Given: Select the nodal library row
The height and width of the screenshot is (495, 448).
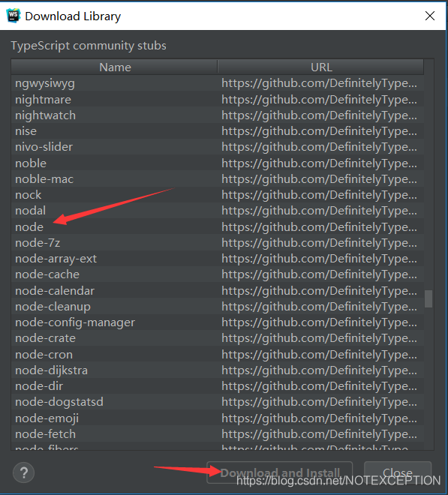Looking at the screenshot, I should point(218,211).
